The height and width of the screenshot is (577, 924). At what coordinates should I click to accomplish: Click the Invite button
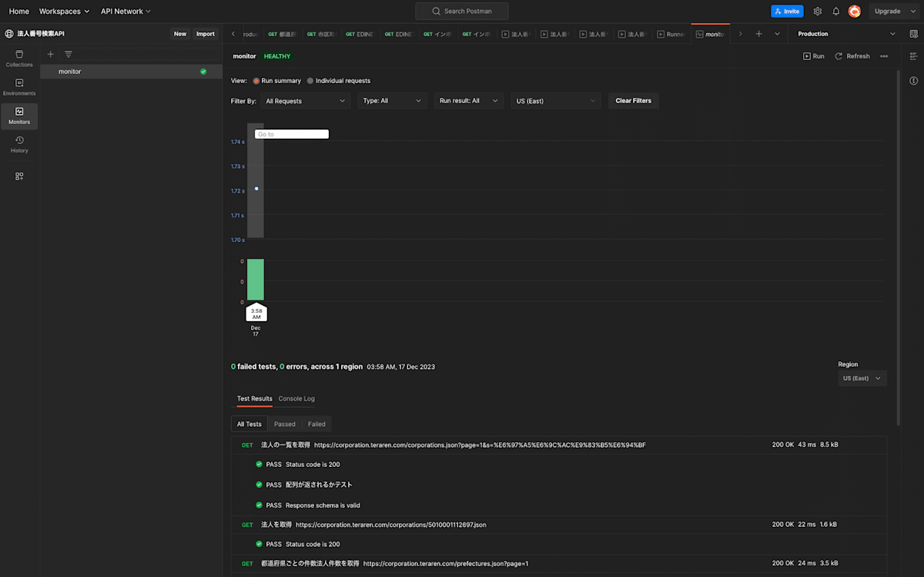tap(787, 12)
